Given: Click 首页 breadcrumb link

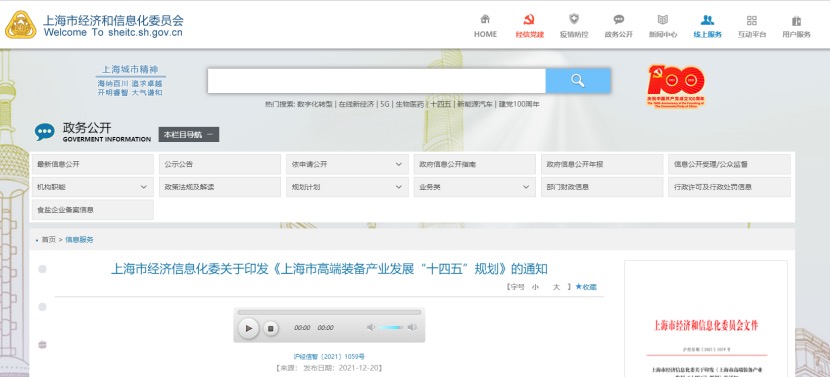Looking at the screenshot, I should click(49, 240).
